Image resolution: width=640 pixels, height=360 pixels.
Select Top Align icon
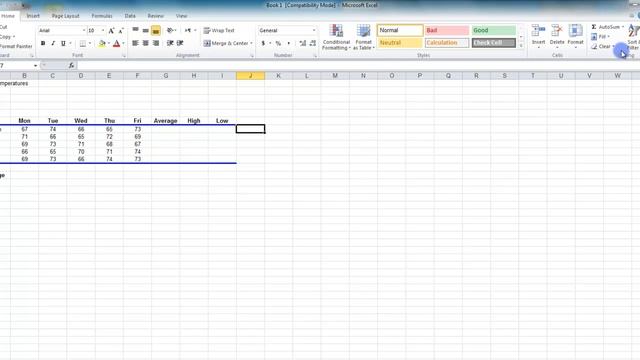[x=136, y=30]
